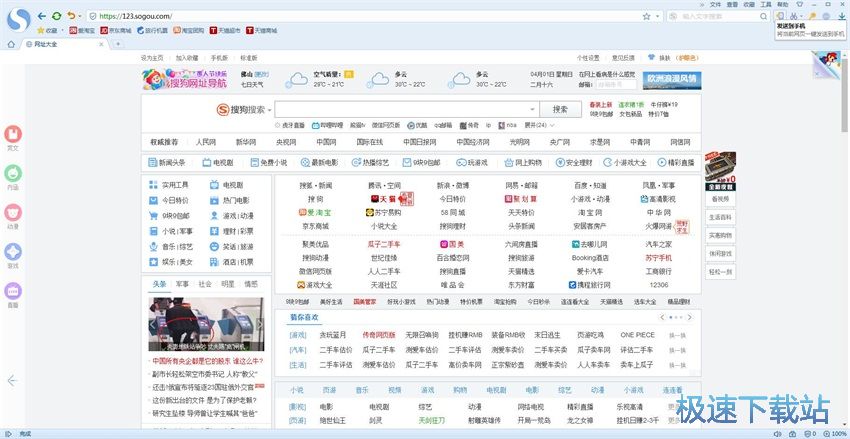The height and width of the screenshot is (439, 850).
Task: Open the 收藏 menu
Action: coord(749,4)
